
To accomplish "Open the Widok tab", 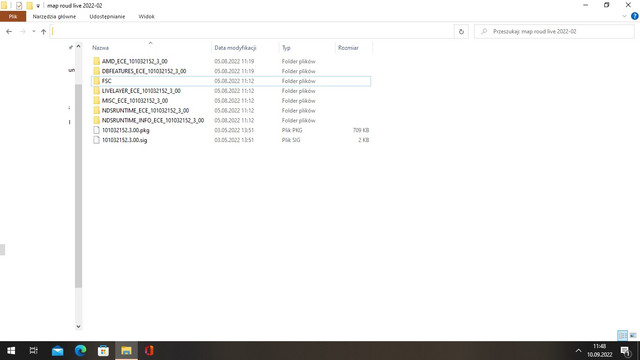I will [x=147, y=16].
